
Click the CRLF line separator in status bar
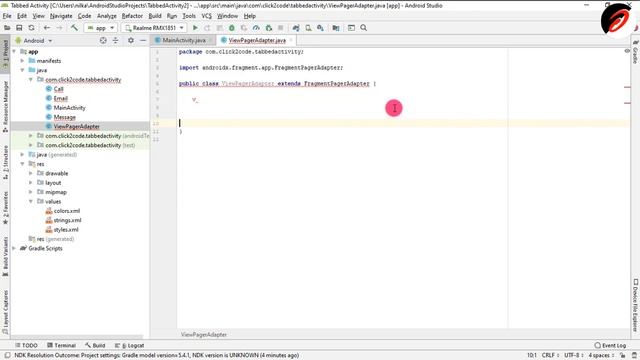pos(550,356)
